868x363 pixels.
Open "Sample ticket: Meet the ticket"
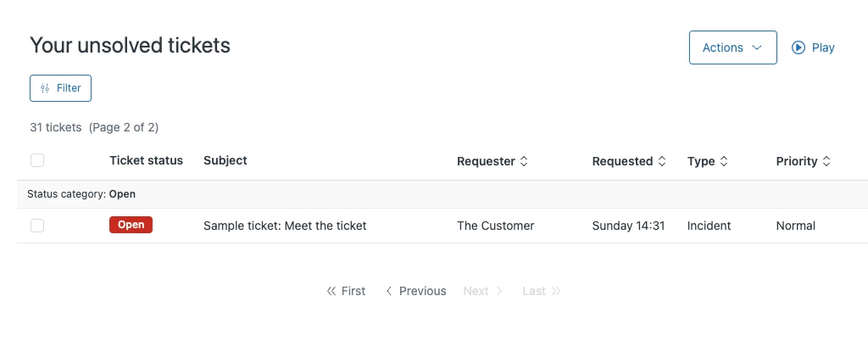[285, 226]
